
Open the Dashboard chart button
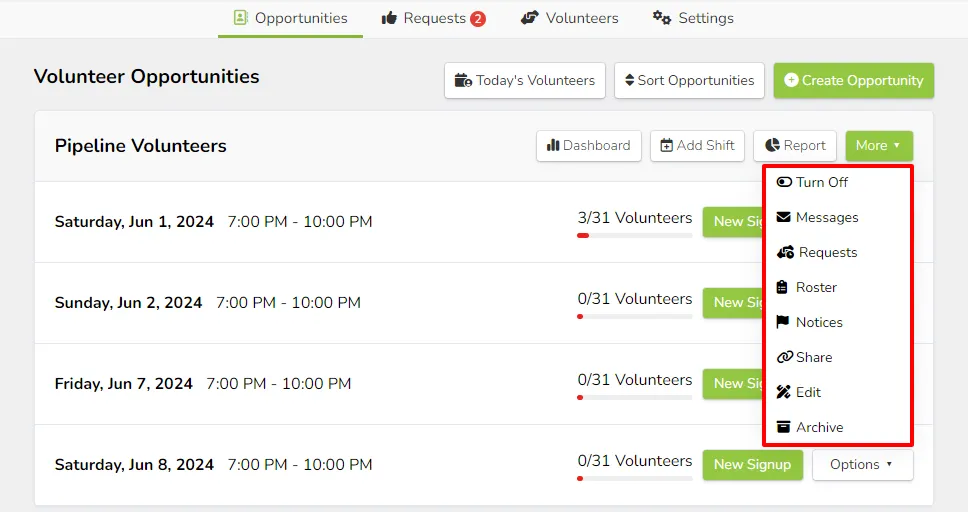pyautogui.click(x=588, y=146)
